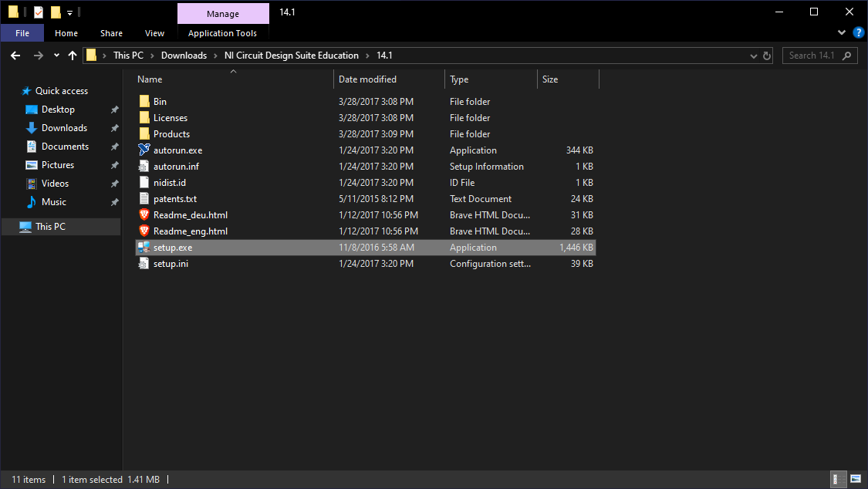
Task: Expand breadcrumb arrow before This PC
Action: 104,56
